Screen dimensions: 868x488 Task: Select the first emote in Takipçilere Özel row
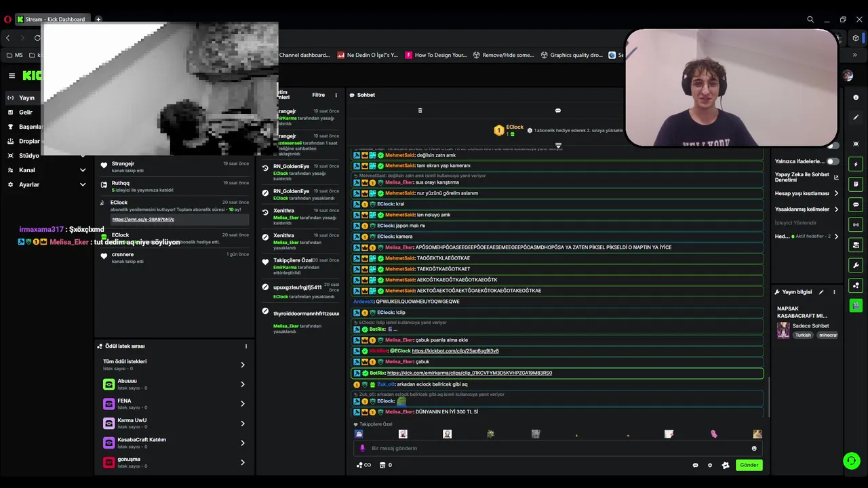[359, 434]
